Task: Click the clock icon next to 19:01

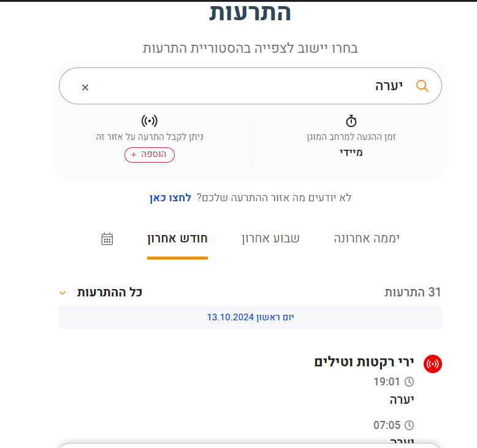Action: 409,382
